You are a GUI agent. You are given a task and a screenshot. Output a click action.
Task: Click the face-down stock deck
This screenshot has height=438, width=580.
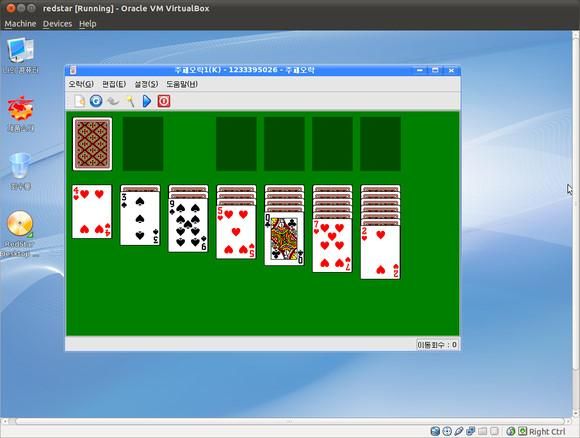(x=92, y=144)
